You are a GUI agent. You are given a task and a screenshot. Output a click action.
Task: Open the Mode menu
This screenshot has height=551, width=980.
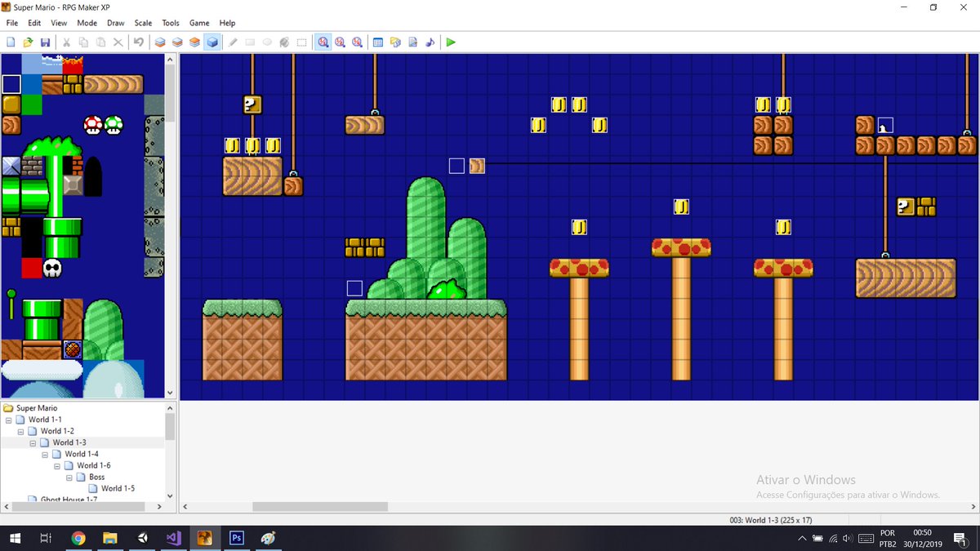point(87,23)
